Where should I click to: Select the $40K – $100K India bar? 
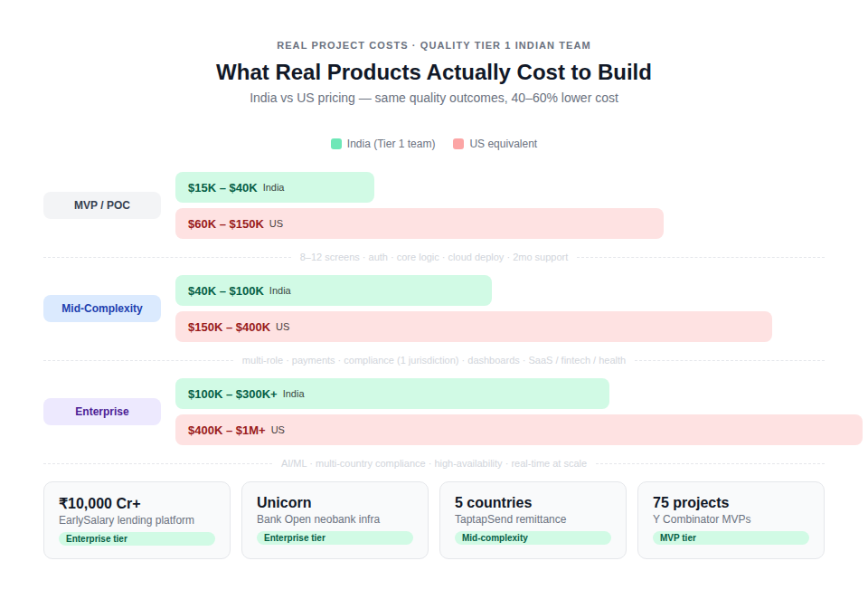[x=333, y=290]
